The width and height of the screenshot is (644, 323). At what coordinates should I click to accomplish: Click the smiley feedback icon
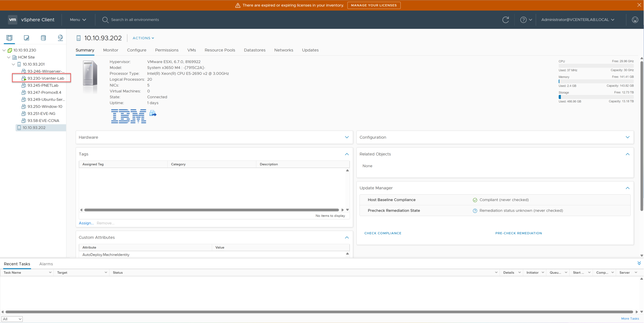tap(635, 20)
